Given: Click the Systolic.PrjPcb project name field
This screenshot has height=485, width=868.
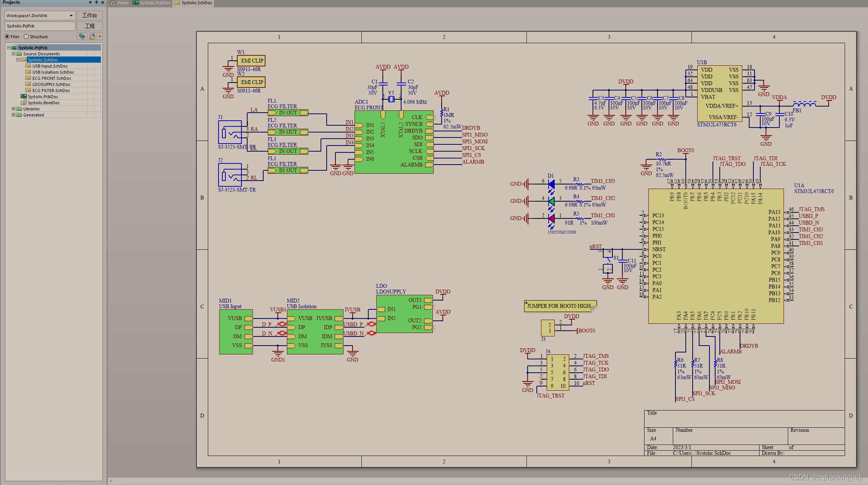Looking at the screenshot, I should point(40,26).
